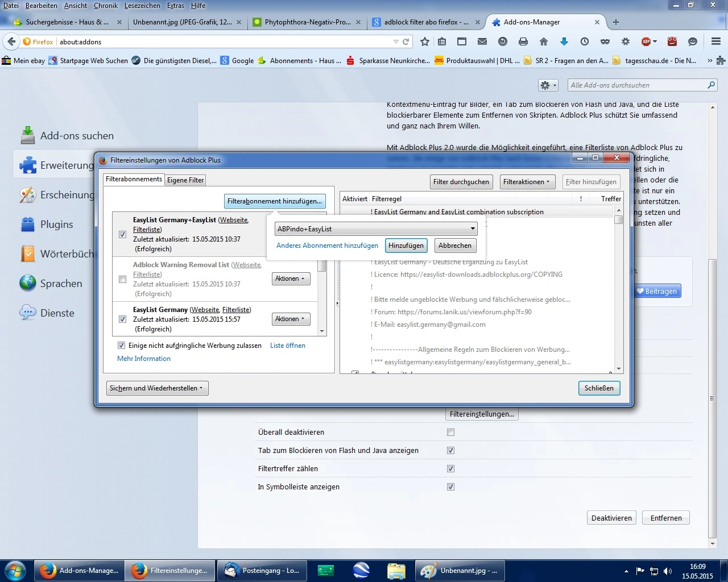
Task: Click the bookmark star icon
Action: click(x=424, y=41)
